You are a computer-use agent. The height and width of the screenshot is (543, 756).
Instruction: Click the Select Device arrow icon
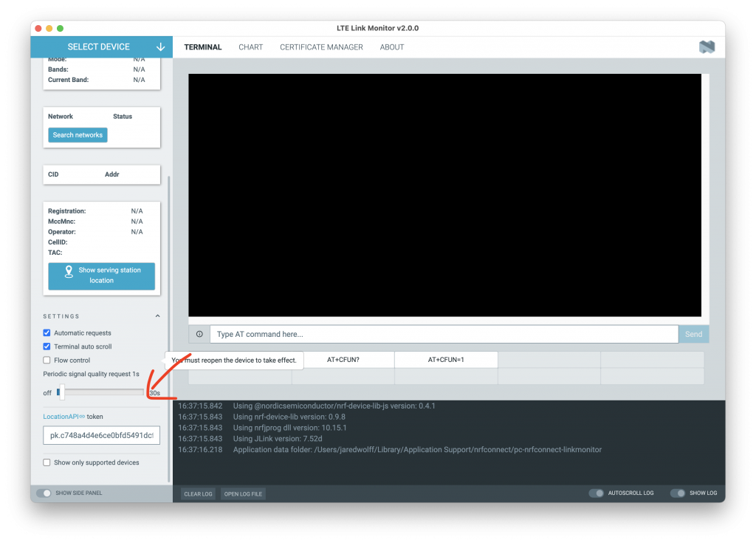pos(160,47)
